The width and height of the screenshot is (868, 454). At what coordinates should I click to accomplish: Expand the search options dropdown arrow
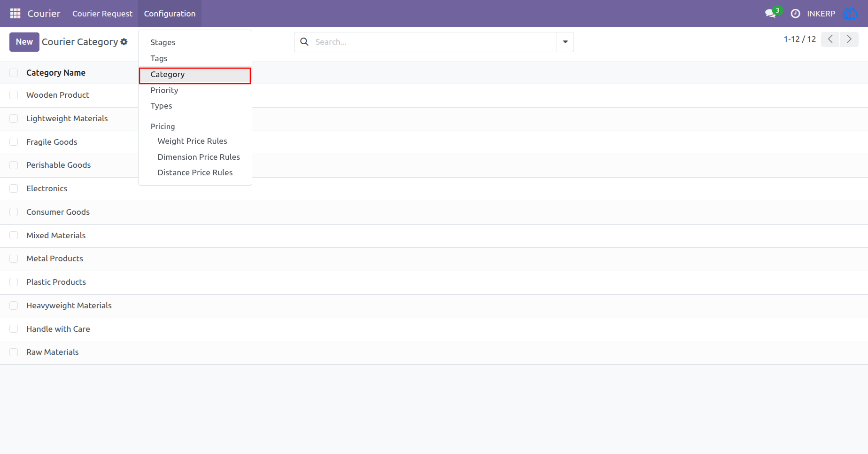coord(565,42)
